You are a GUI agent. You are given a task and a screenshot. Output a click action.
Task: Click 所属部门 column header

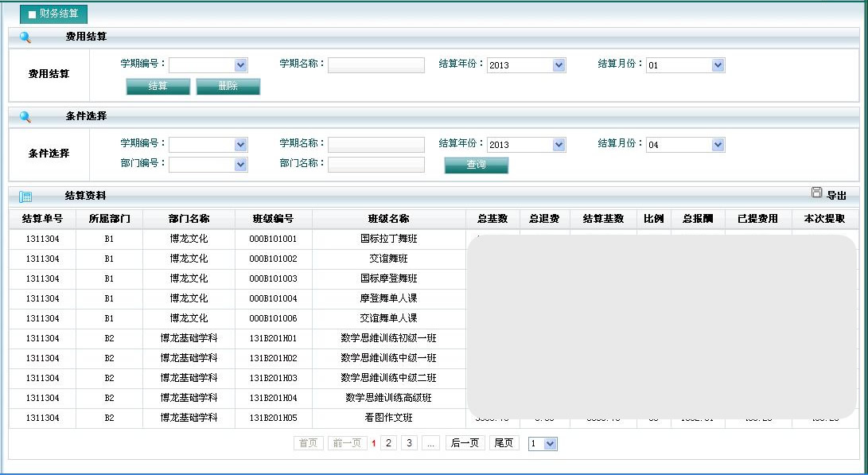point(110,219)
